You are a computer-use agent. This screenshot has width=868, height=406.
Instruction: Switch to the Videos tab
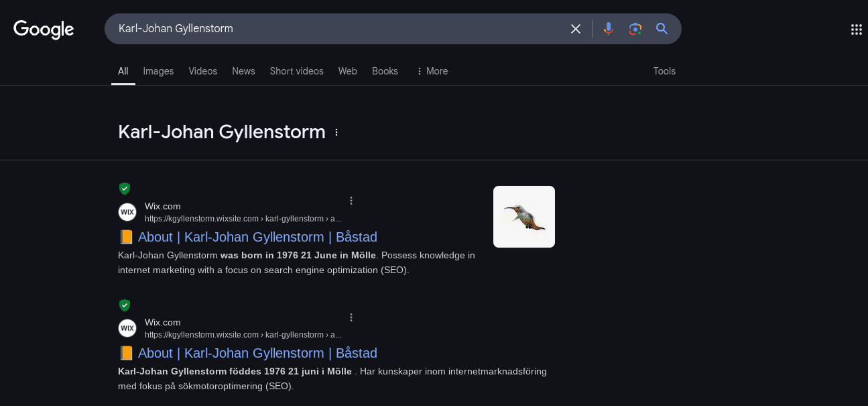[203, 71]
